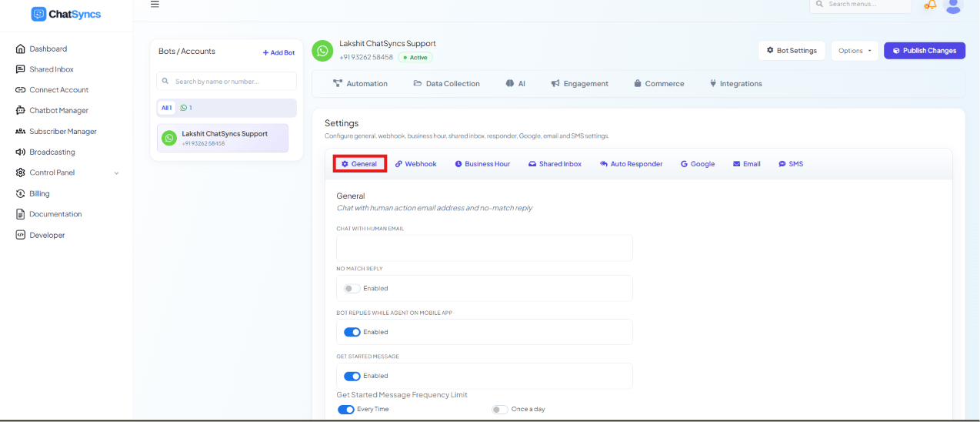Click the Chatbot Manager robot icon
Screen dimensions: 980x422
(x=21, y=111)
